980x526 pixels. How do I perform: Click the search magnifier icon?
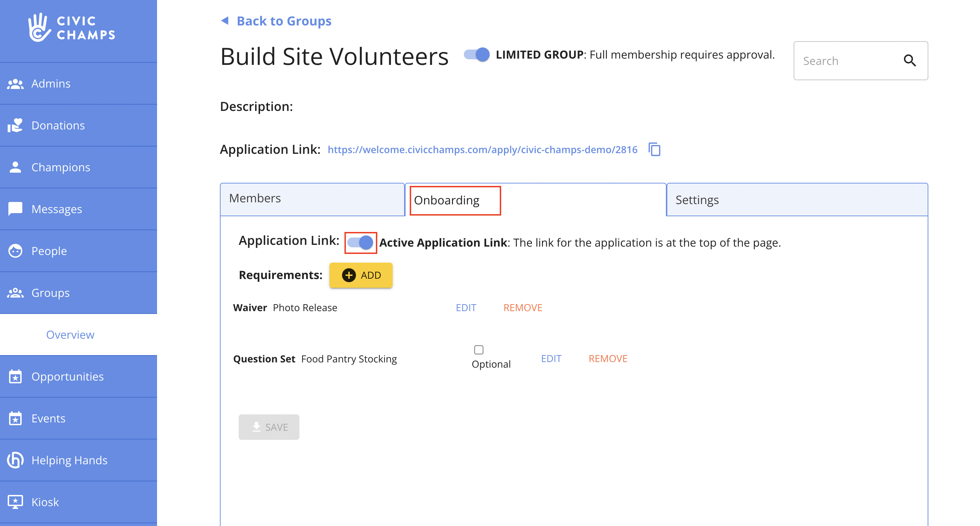(910, 60)
